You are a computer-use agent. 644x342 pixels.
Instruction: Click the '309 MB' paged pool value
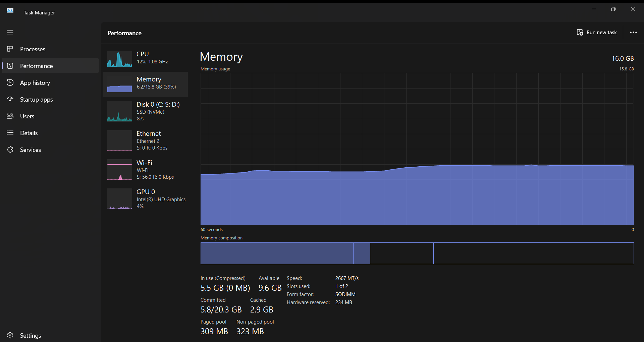click(x=214, y=331)
